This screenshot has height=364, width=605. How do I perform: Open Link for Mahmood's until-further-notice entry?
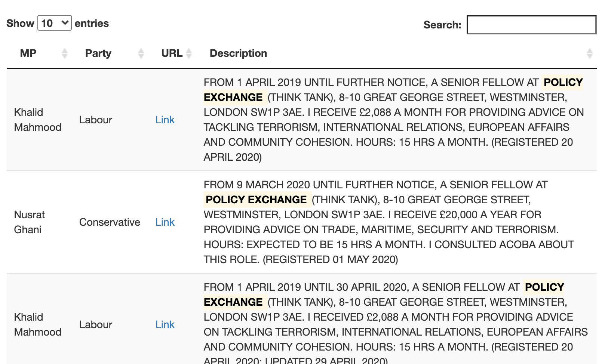point(165,120)
